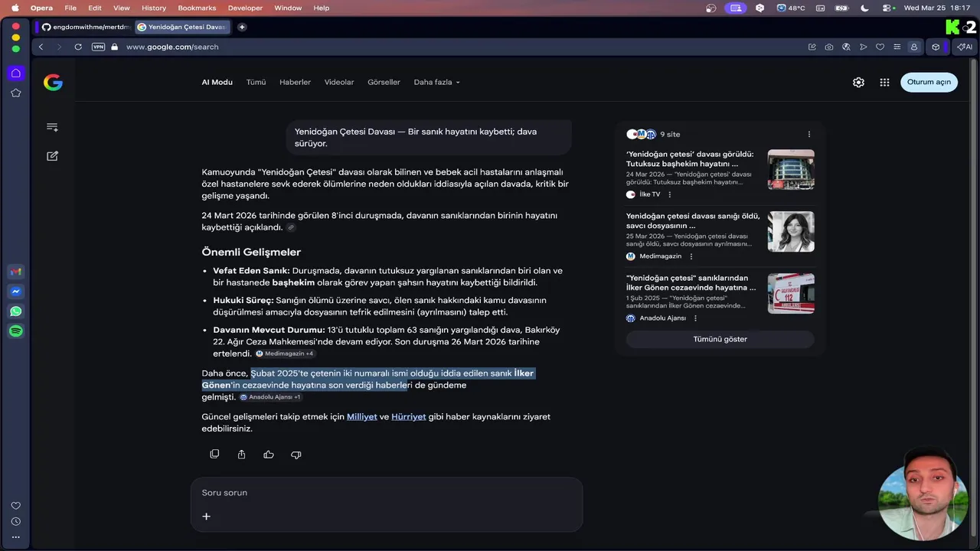980x551 pixels.
Task: Click the send paper-plane icon in address bar
Action: click(863, 47)
